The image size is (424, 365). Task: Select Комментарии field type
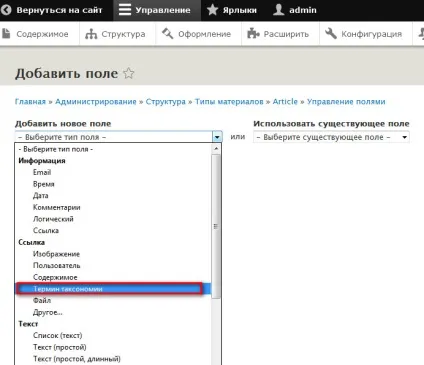point(57,207)
